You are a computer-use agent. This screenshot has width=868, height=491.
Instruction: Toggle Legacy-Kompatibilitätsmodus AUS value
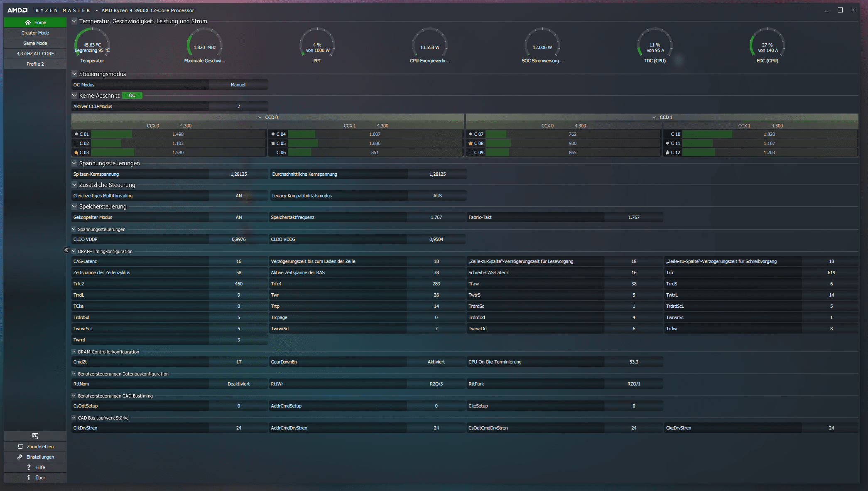click(437, 196)
